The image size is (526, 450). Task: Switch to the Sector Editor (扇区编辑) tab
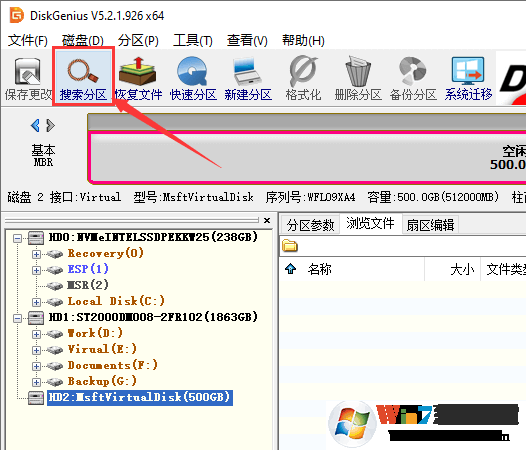(430, 225)
